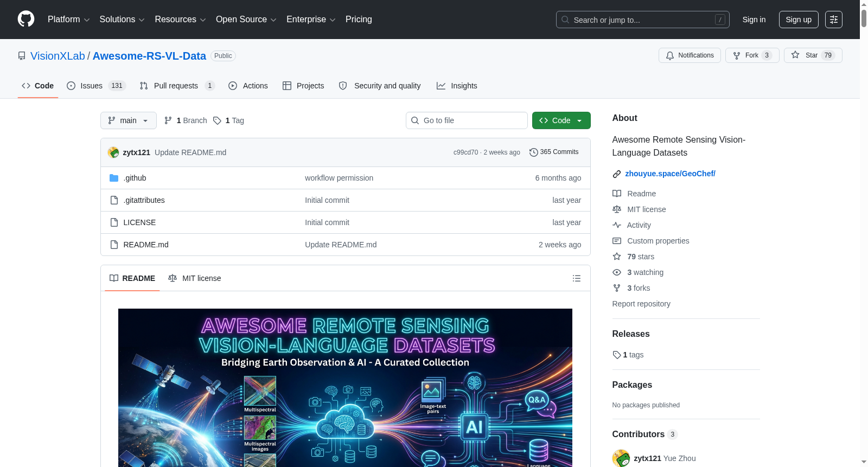
Task: Open the Code tab
Action: pyautogui.click(x=38, y=86)
